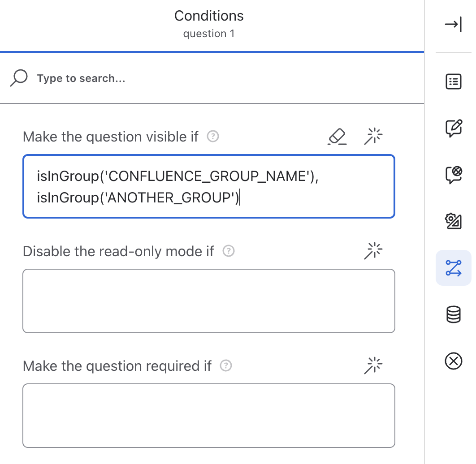
Task: Click the empty read-only mode condition box
Action: pyautogui.click(x=208, y=301)
